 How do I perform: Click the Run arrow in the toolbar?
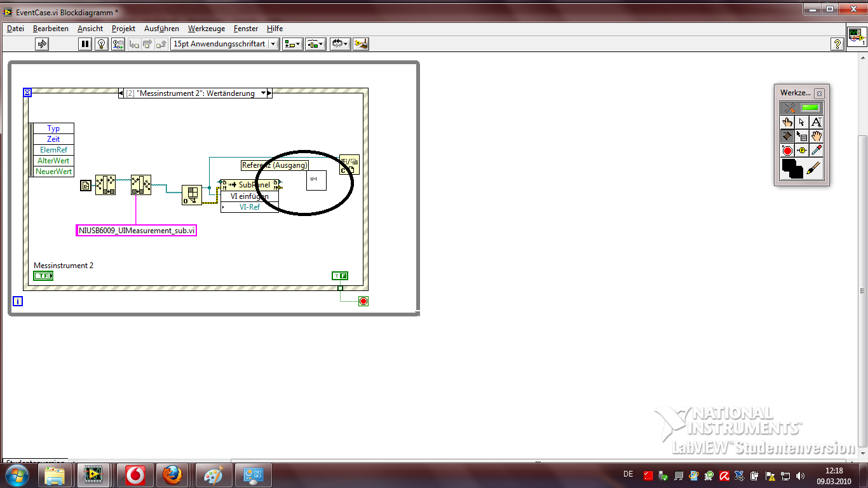click(x=42, y=44)
